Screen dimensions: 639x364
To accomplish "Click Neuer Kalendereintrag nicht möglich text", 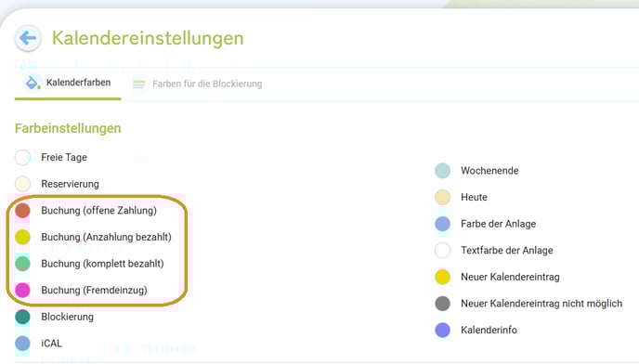I will (x=541, y=304).
